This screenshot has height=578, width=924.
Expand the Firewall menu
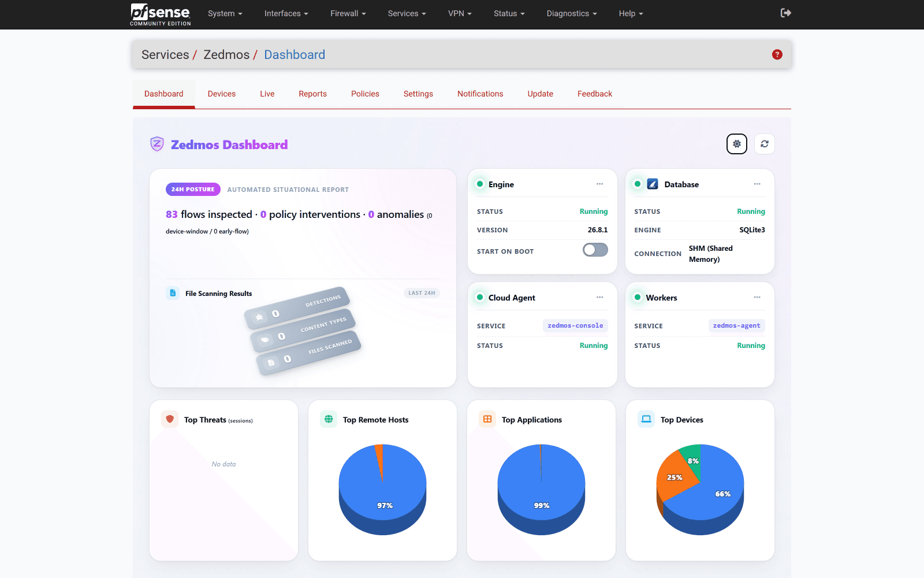[x=348, y=13]
